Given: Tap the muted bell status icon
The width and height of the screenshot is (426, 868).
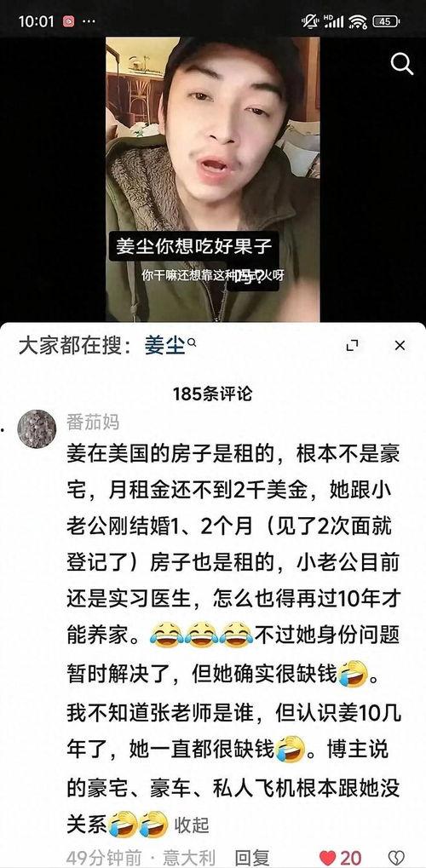Looking at the screenshot, I should coord(311,21).
